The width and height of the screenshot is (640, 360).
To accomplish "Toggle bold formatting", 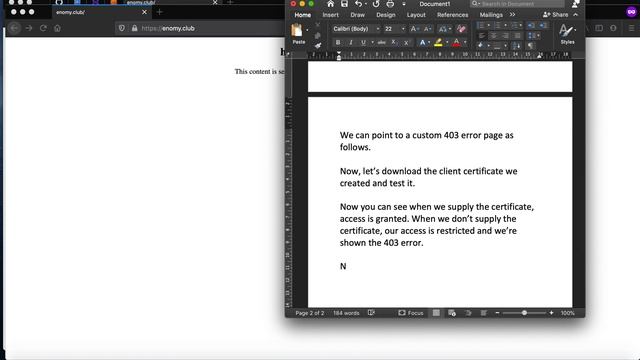I will coord(338,42).
